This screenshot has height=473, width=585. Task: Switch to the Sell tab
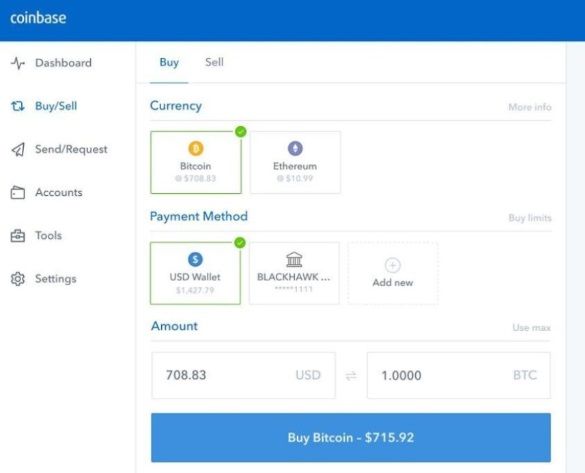point(214,62)
